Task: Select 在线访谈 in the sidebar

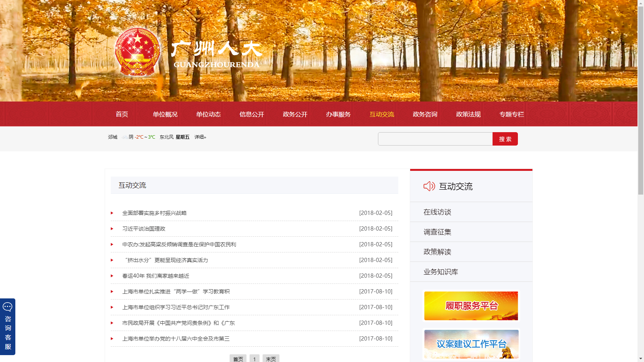Action: (x=437, y=212)
